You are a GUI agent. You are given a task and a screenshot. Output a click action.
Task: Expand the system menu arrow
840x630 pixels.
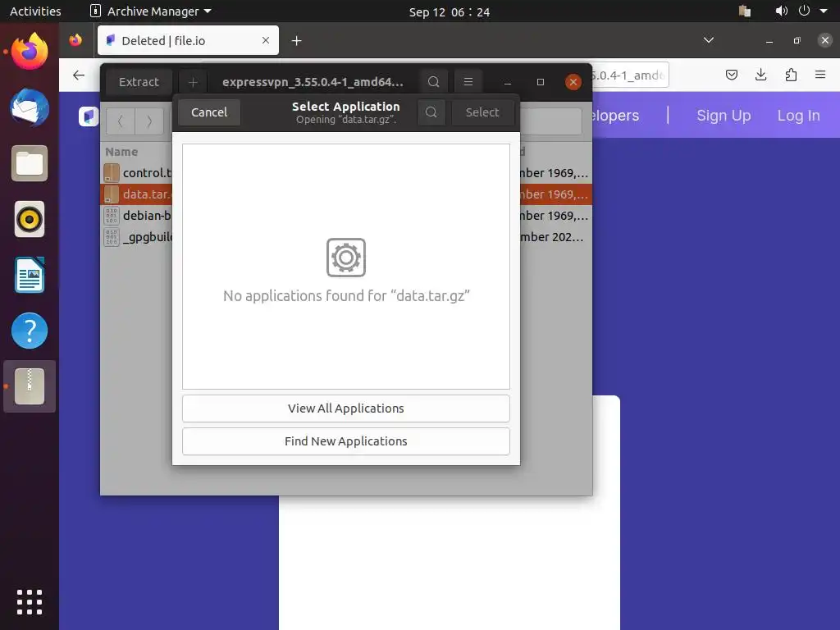824,11
